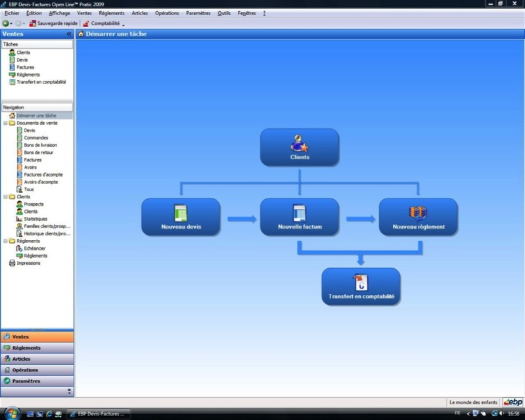Image resolution: width=525 pixels, height=420 pixels.
Task: Click the volume icon in system tray
Action: pos(502,413)
